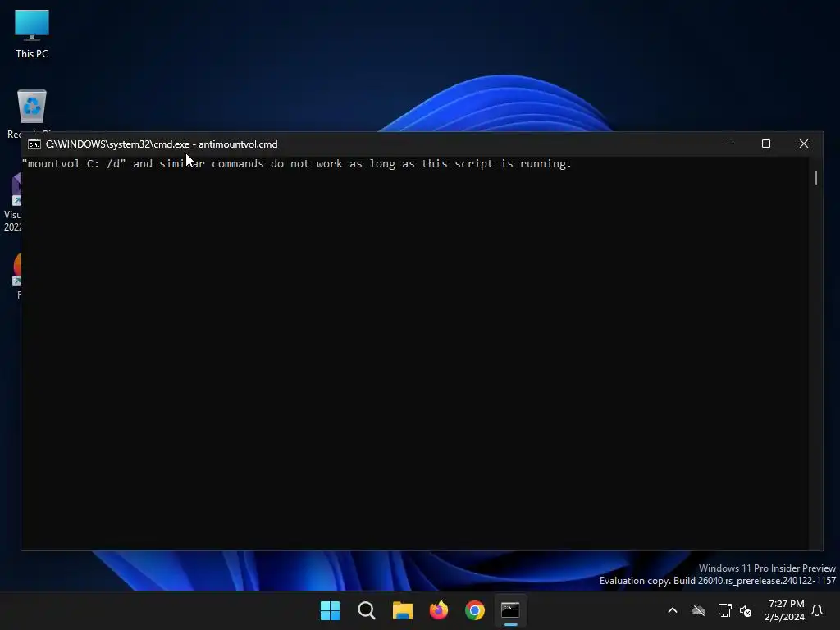Launch Google Chrome from the taskbar
The image size is (840, 630).
point(475,610)
